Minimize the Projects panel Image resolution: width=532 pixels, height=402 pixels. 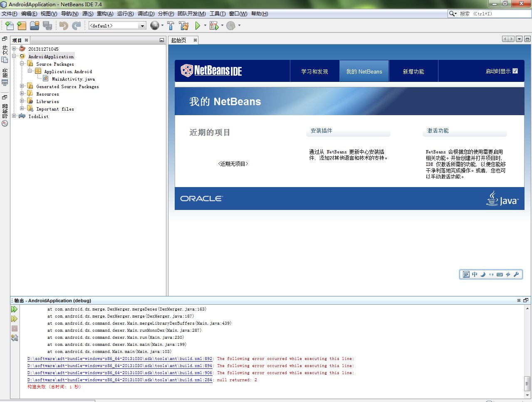tap(162, 40)
